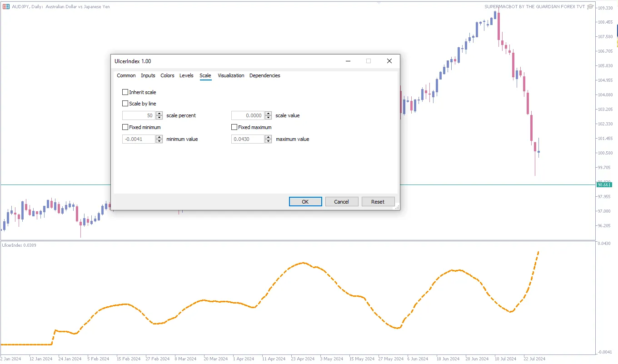Click the Reset button
Screen dimensions: 618x364
coord(378,202)
